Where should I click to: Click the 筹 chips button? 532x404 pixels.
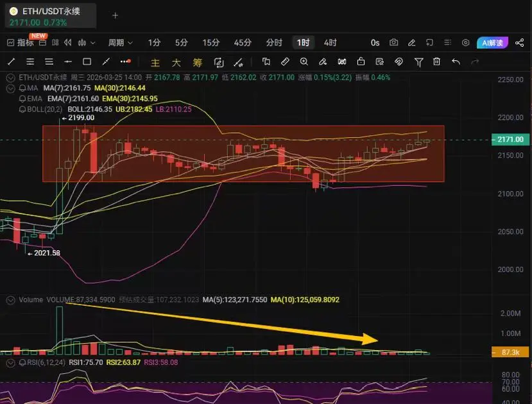tap(197, 62)
